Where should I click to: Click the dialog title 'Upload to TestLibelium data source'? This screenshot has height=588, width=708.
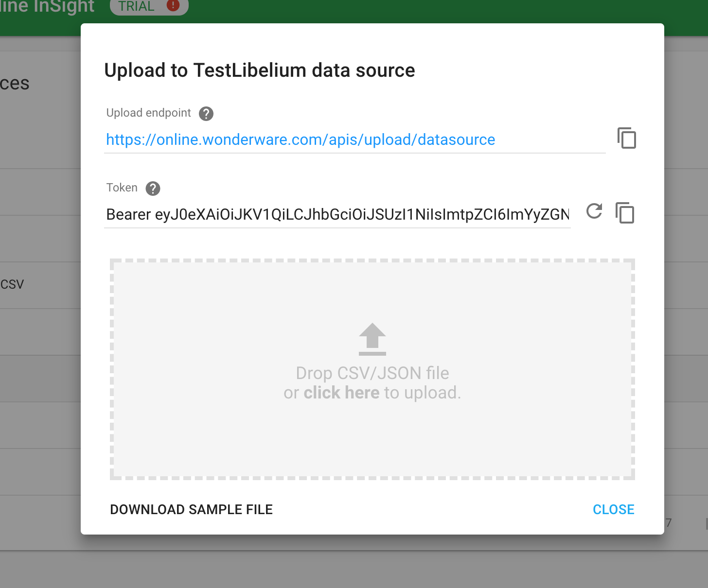click(x=260, y=70)
